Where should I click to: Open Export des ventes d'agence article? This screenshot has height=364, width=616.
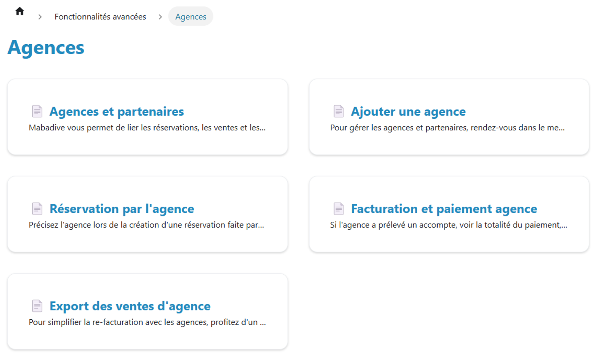(x=130, y=306)
